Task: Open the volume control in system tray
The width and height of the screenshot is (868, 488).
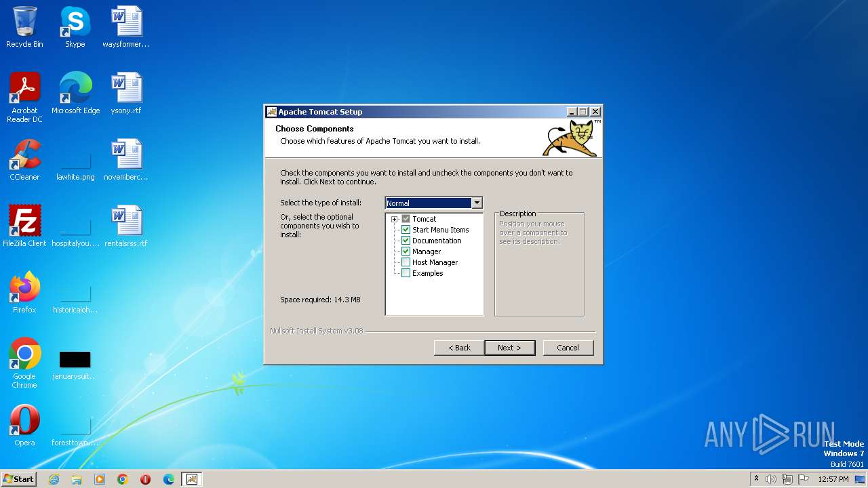Action: pos(771,479)
